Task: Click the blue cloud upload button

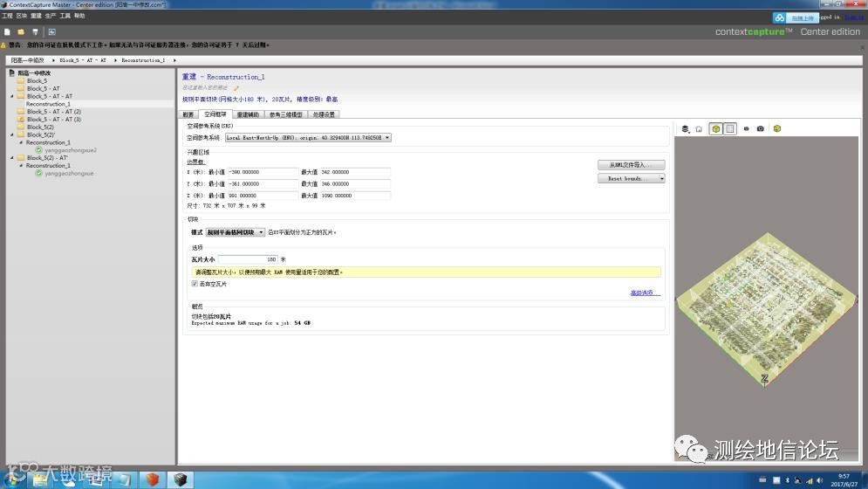Action: point(796,17)
